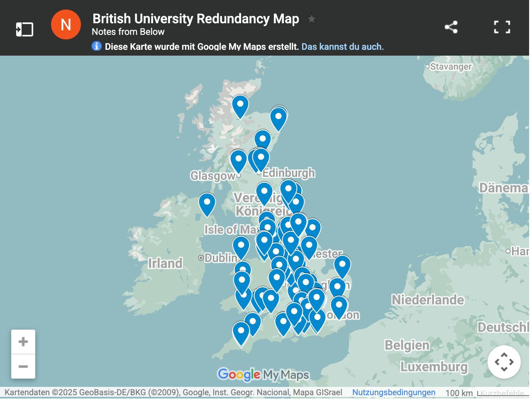Share this map using share icon

(x=451, y=27)
